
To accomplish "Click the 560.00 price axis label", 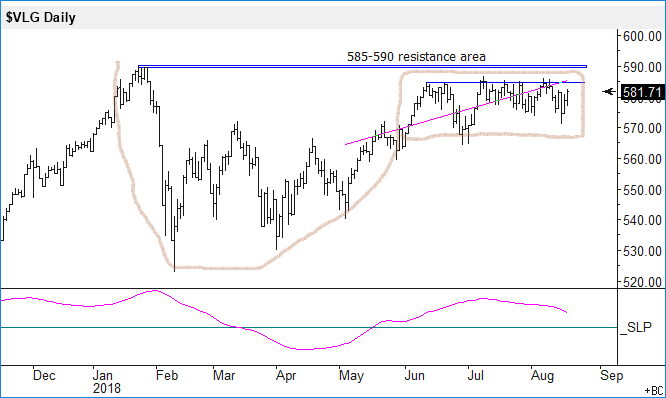I will pyautogui.click(x=642, y=159).
